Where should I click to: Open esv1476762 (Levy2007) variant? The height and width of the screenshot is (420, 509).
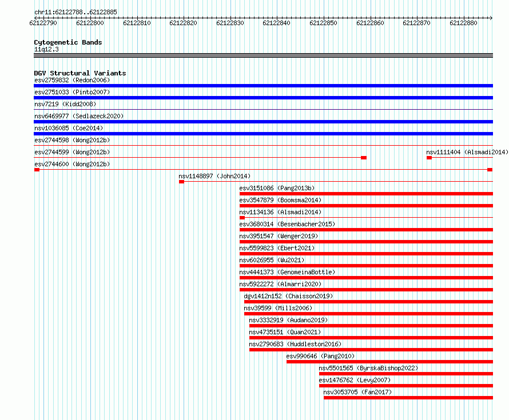pyautogui.click(x=355, y=380)
